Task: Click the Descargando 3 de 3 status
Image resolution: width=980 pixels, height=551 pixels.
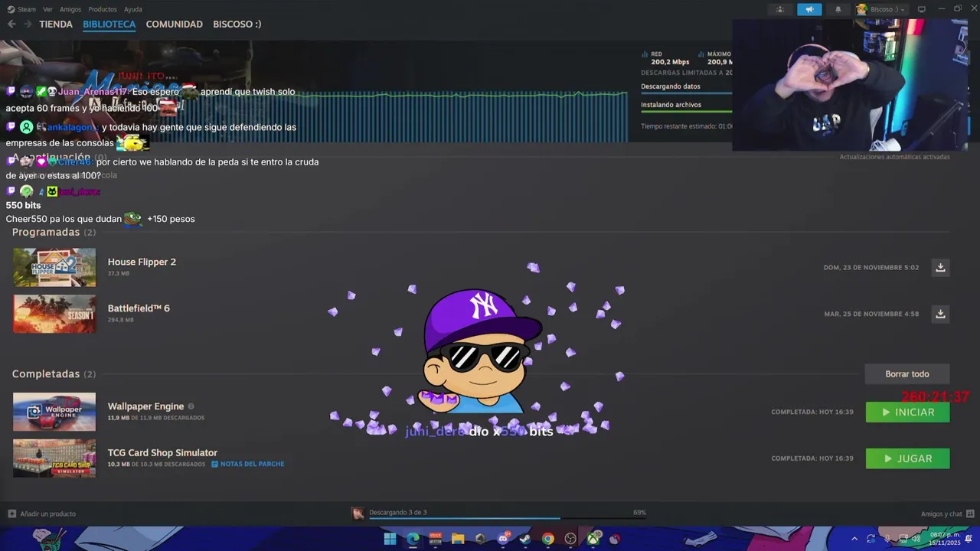Action: [x=398, y=513]
